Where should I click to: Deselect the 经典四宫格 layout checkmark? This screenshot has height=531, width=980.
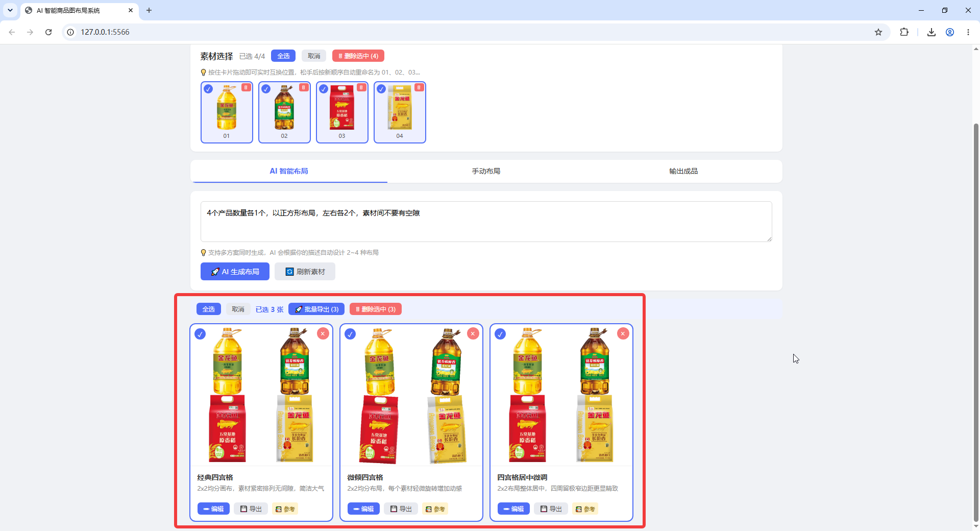click(x=200, y=334)
